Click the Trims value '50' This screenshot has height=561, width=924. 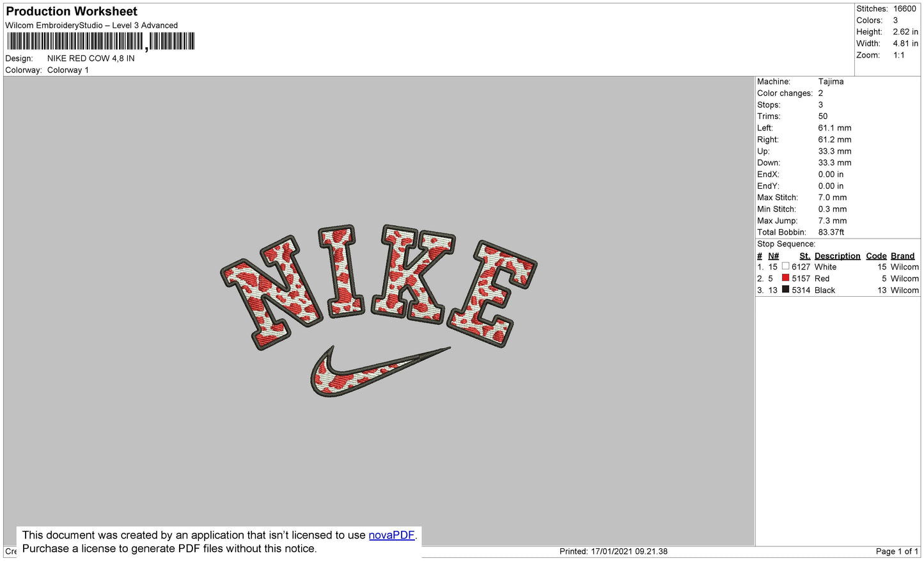823,116
